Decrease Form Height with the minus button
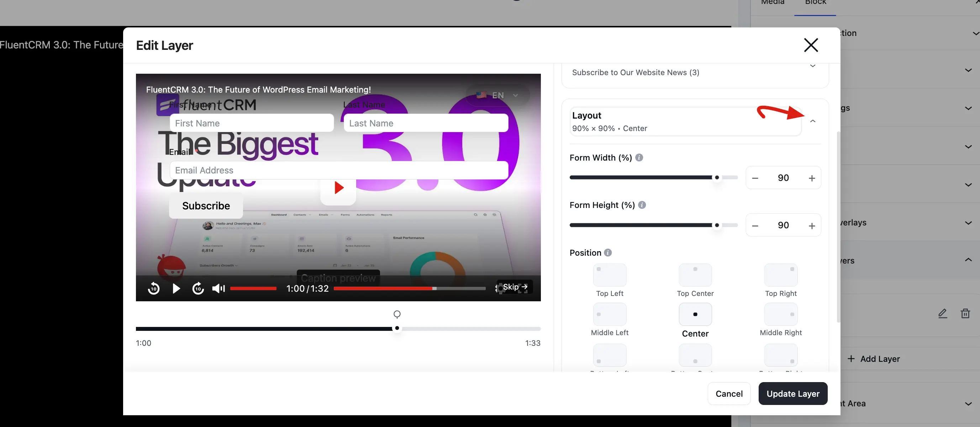 (x=755, y=226)
